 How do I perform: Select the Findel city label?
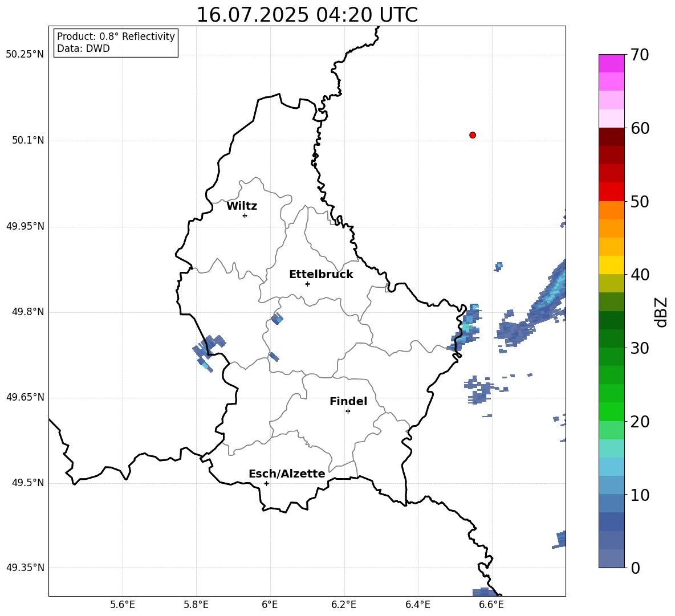[x=348, y=401]
